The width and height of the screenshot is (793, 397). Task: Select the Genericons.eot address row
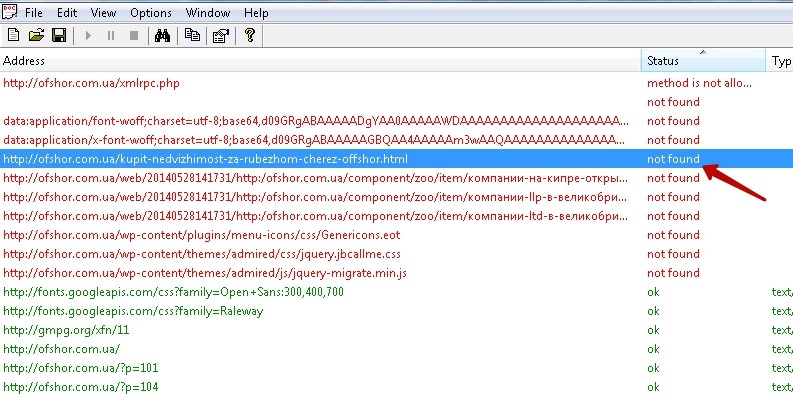point(396,235)
